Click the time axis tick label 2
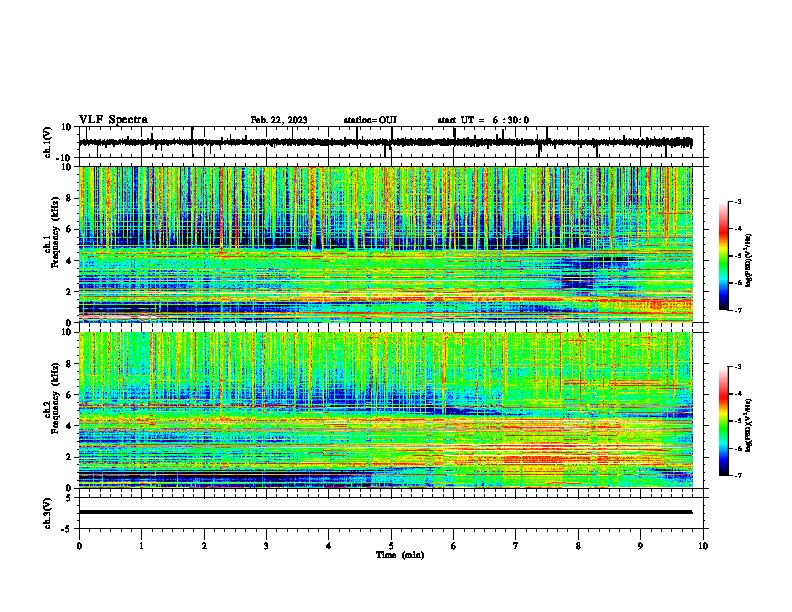792x612 pixels. pos(204,546)
